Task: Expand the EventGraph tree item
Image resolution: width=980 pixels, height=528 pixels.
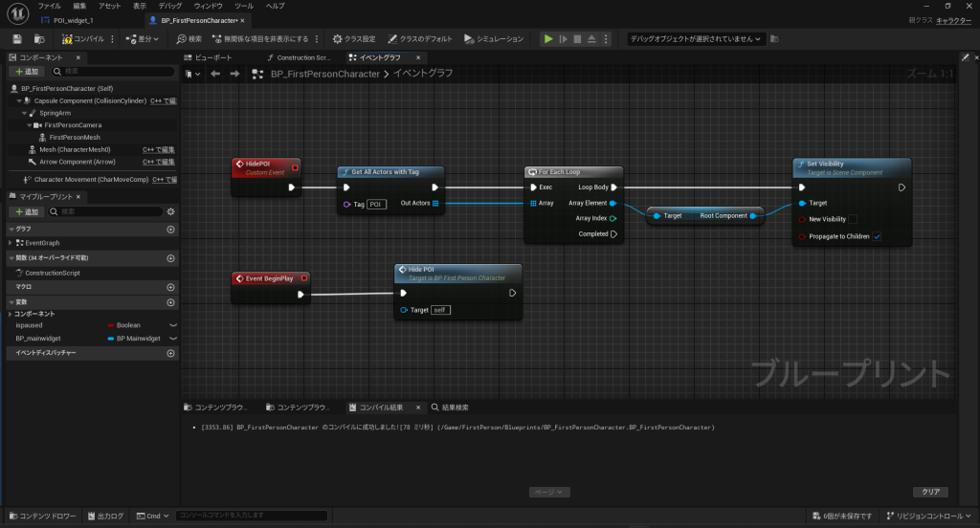Action: click(x=11, y=243)
